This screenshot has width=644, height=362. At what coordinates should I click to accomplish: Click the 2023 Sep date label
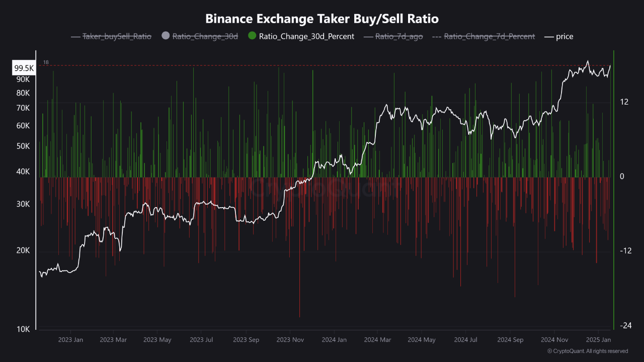coord(246,340)
